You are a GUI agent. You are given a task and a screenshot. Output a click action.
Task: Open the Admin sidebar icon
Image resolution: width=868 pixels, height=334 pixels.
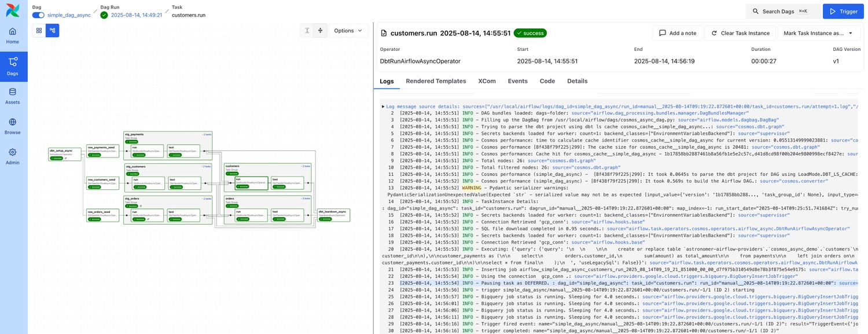click(x=13, y=152)
